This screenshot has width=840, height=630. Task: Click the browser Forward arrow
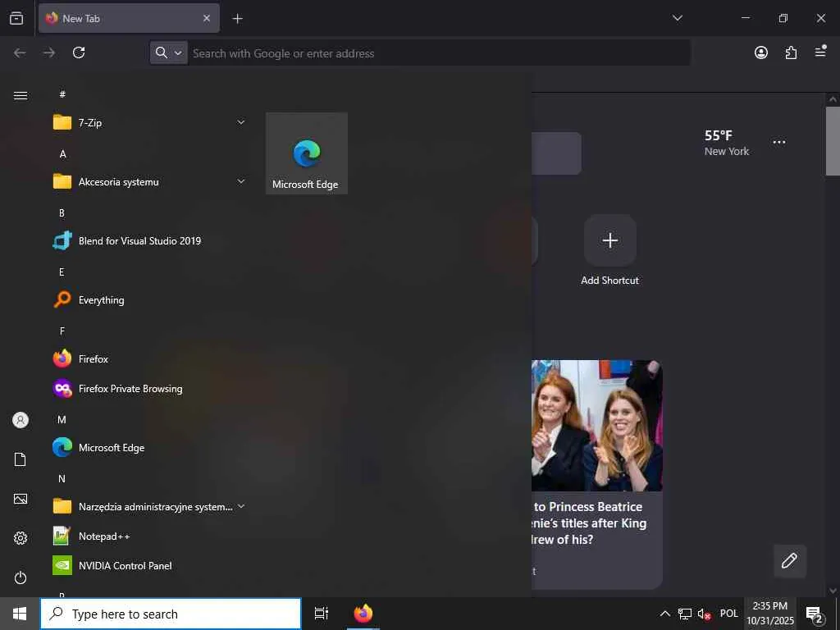pos(49,52)
